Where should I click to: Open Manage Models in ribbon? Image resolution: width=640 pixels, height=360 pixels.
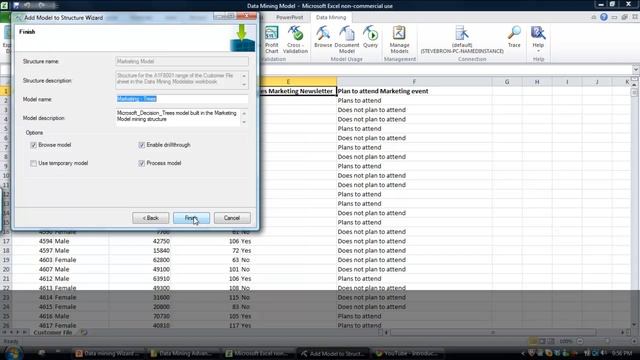[399, 39]
